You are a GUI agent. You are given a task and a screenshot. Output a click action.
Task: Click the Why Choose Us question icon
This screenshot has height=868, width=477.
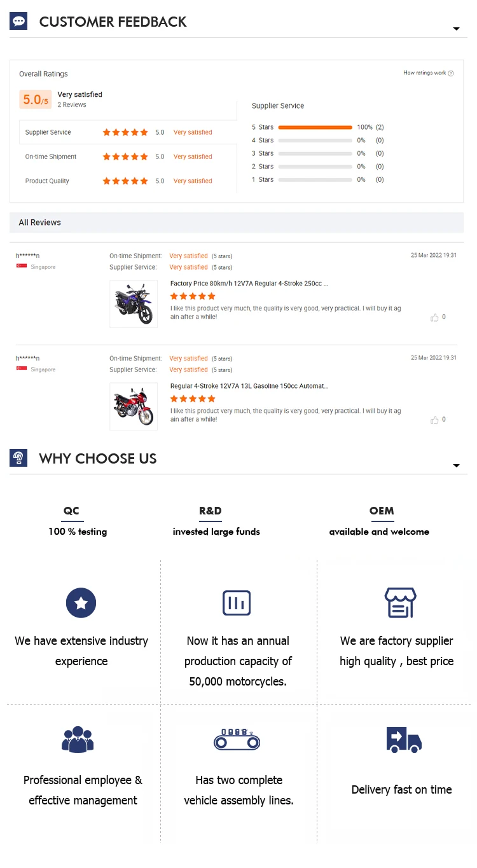tap(18, 458)
